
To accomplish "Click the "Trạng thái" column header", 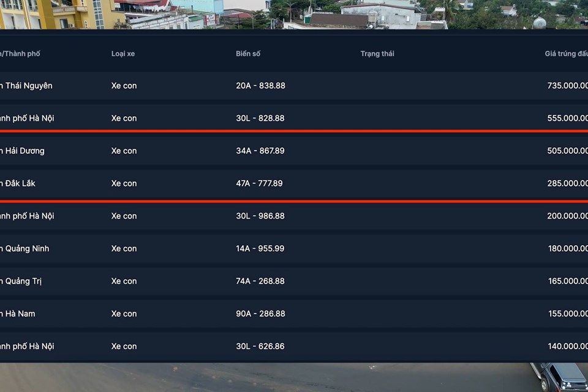I will [x=377, y=54].
